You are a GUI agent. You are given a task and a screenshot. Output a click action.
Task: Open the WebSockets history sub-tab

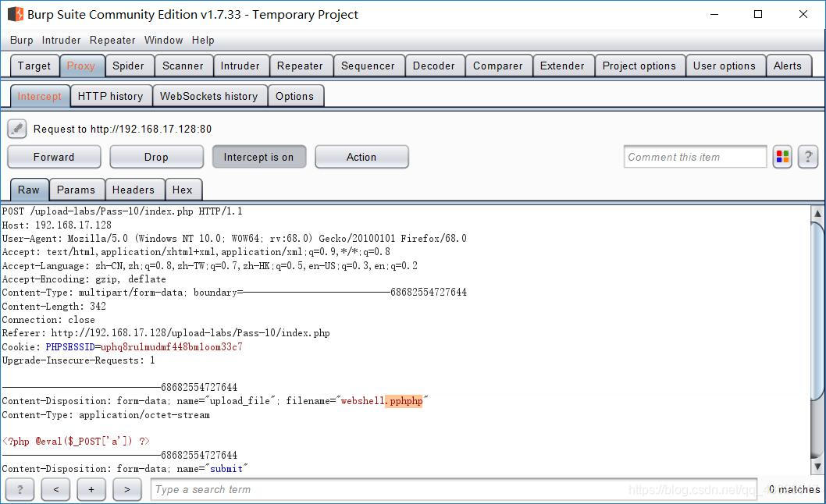pyautogui.click(x=209, y=96)
